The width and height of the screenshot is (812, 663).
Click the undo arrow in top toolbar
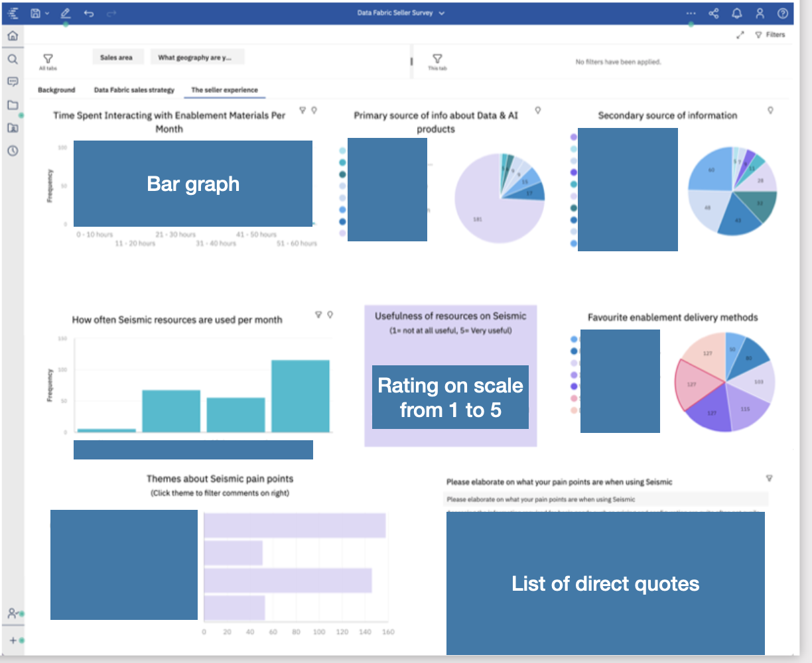[x=88, y=13]
